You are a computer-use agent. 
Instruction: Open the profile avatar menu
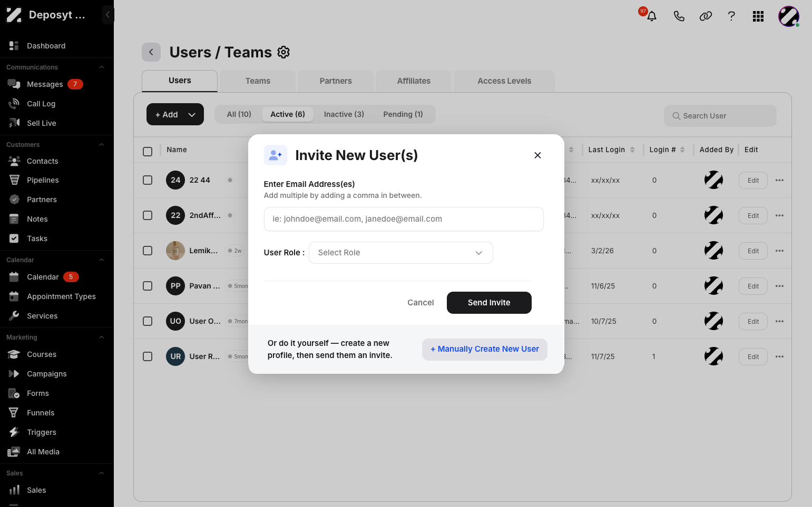tap(789, 16)
